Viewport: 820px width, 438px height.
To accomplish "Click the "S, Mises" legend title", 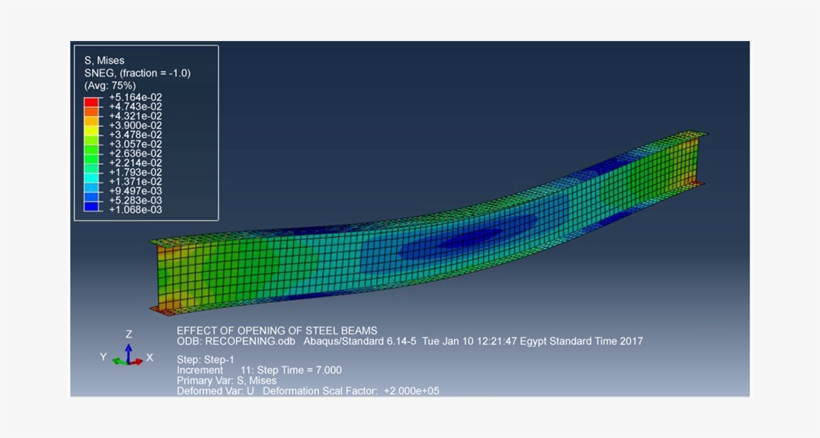I will pos(104,60).
